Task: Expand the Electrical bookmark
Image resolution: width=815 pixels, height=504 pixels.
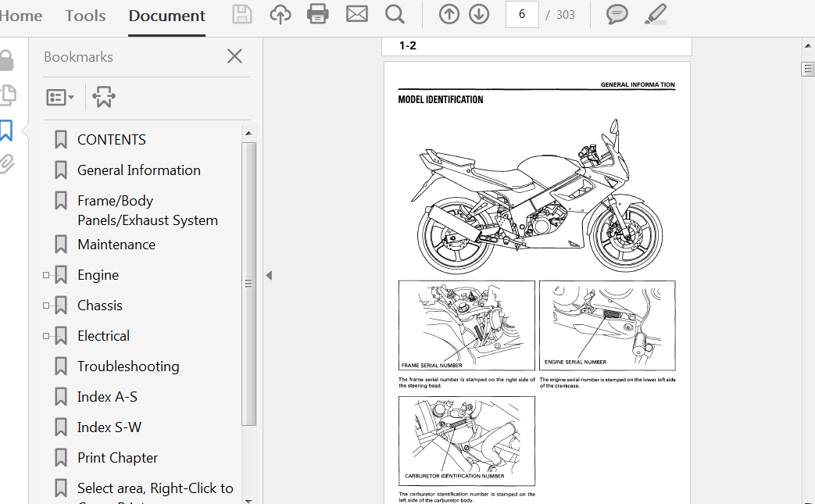Action: [x=46, y=336]
